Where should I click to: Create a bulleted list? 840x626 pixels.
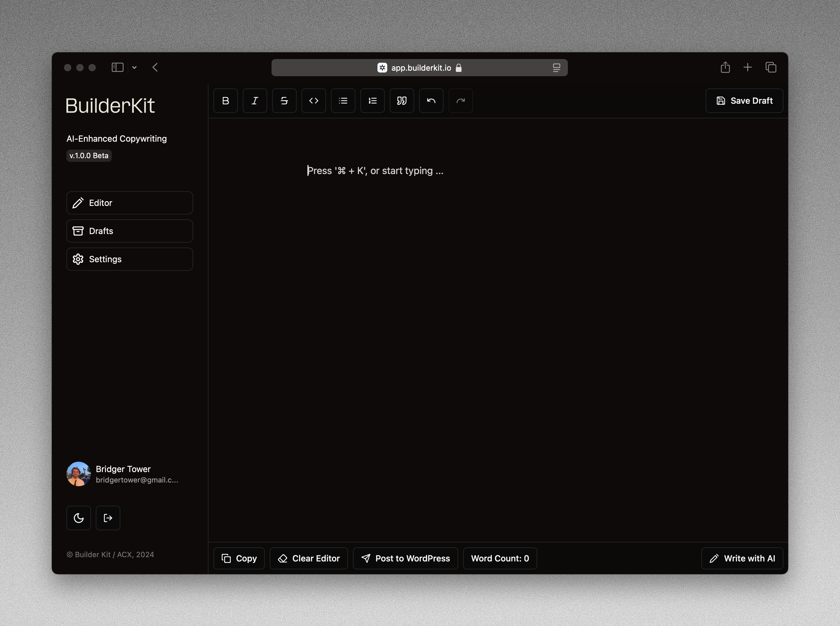(x=343, y=101)
